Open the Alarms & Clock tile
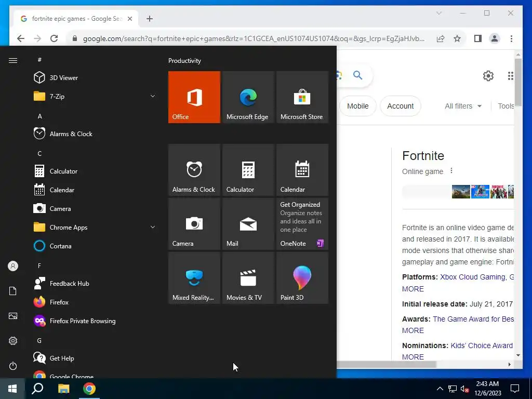The height and width of the screenshot is (399, 532). click(194, 170)
